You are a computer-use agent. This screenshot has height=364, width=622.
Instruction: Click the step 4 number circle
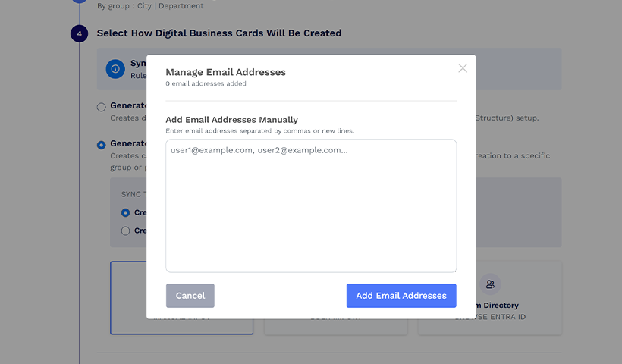coord(79,33)
